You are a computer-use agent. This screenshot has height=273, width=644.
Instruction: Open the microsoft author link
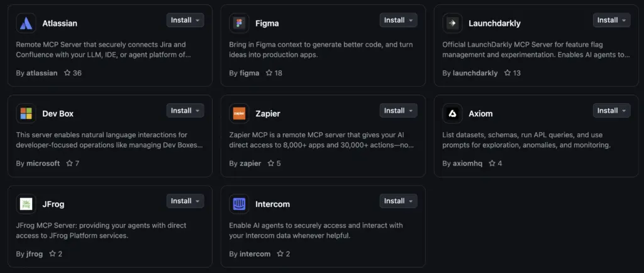(x=43, y=164)
